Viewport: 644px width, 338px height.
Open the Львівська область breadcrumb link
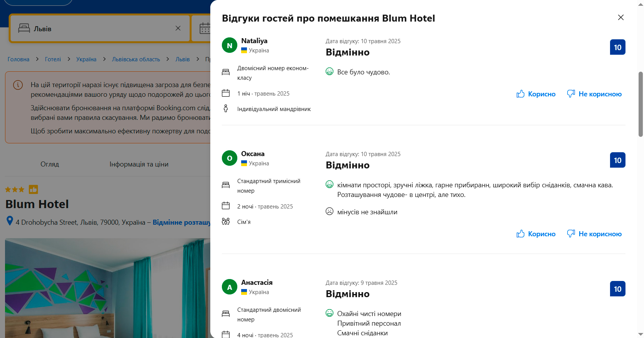[x=136, y=59]
